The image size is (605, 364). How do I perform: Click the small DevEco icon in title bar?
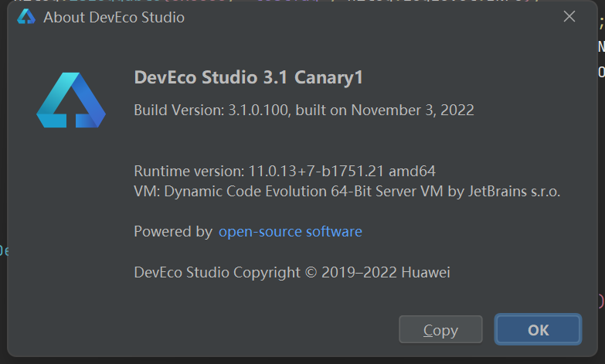(26, 17)
